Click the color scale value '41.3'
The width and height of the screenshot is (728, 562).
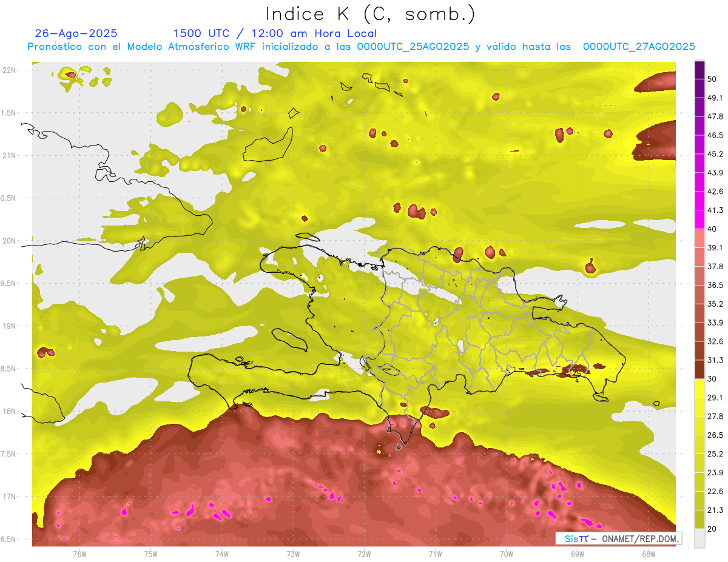tap(715, 210)
